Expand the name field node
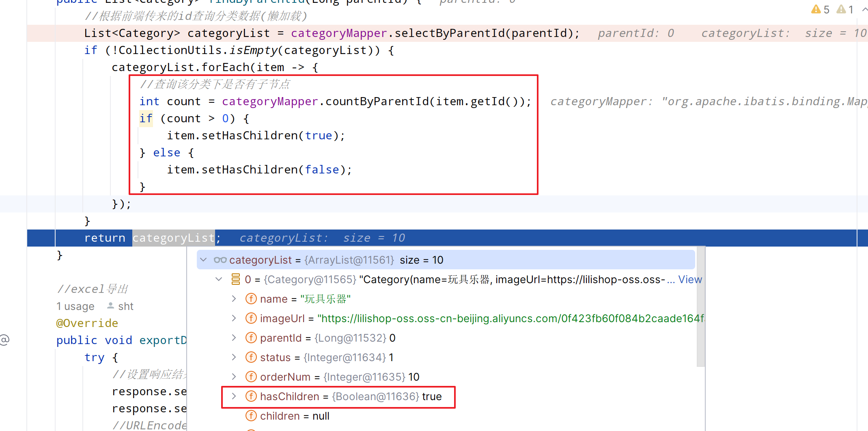Screen dimensions: 868x431 234,299
